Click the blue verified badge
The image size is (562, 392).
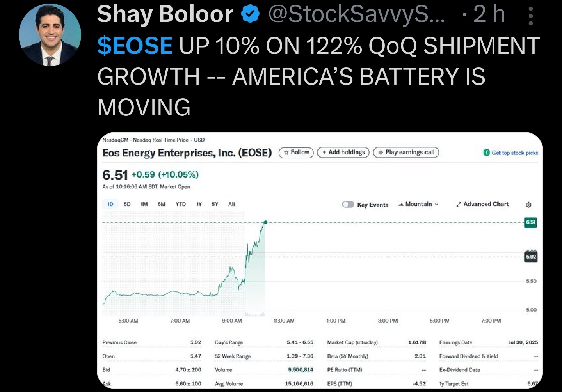point(250,14)
